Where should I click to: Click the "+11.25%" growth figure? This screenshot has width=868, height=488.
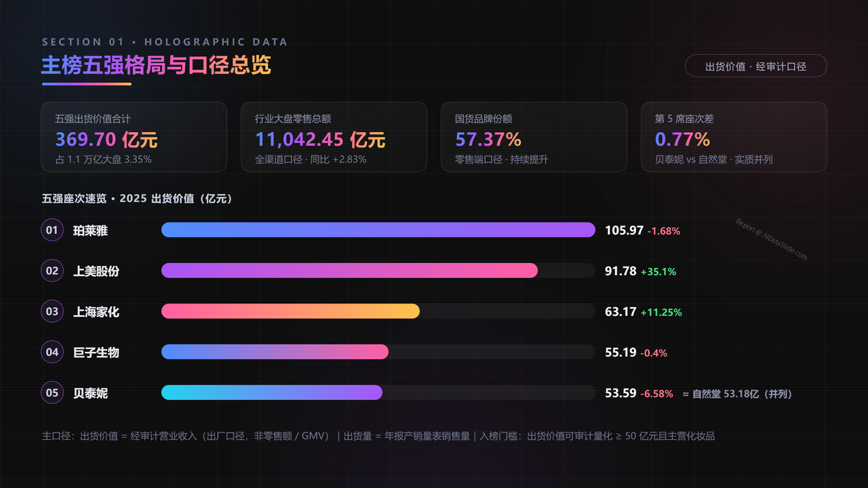661,312
